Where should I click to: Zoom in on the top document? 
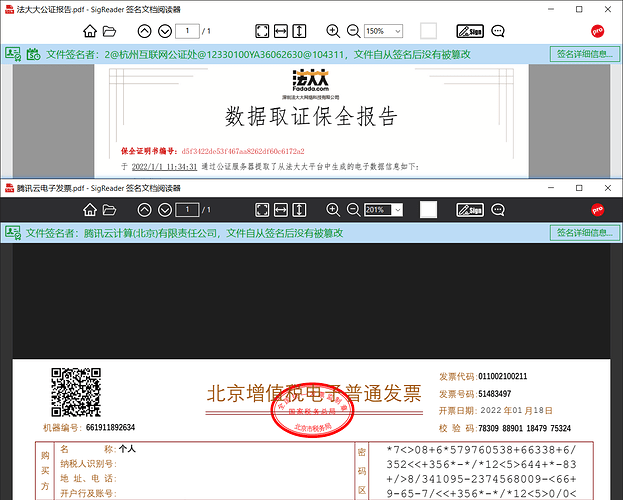333,31
